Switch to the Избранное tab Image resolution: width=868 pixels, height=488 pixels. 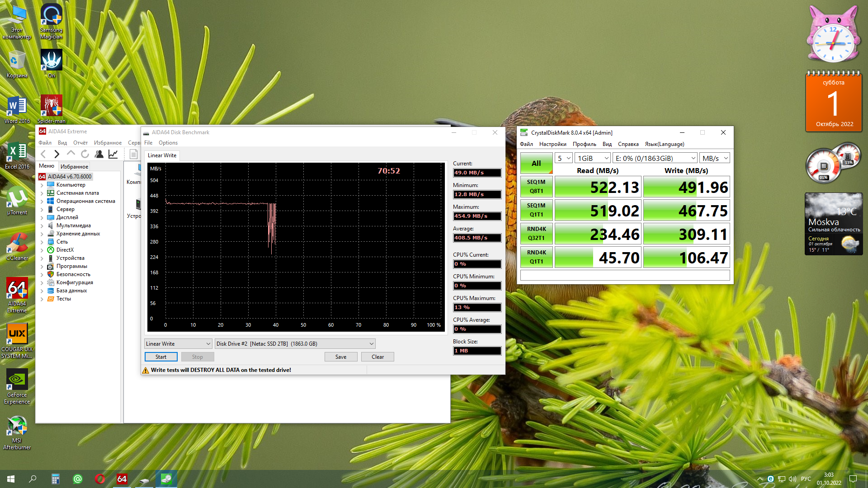click(x=74, y=167)
